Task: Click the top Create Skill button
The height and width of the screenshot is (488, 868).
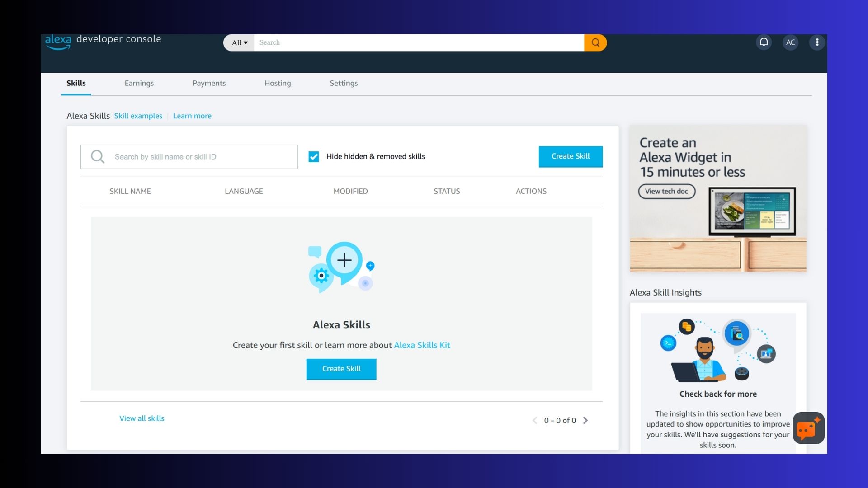Action: click(x=570, y=156)
